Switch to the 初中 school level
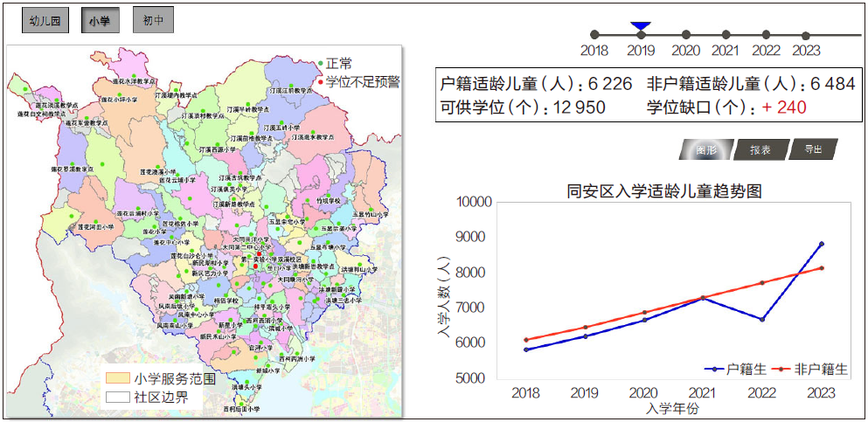This screenshot has width=868, height=422. (x=153, y=21)
